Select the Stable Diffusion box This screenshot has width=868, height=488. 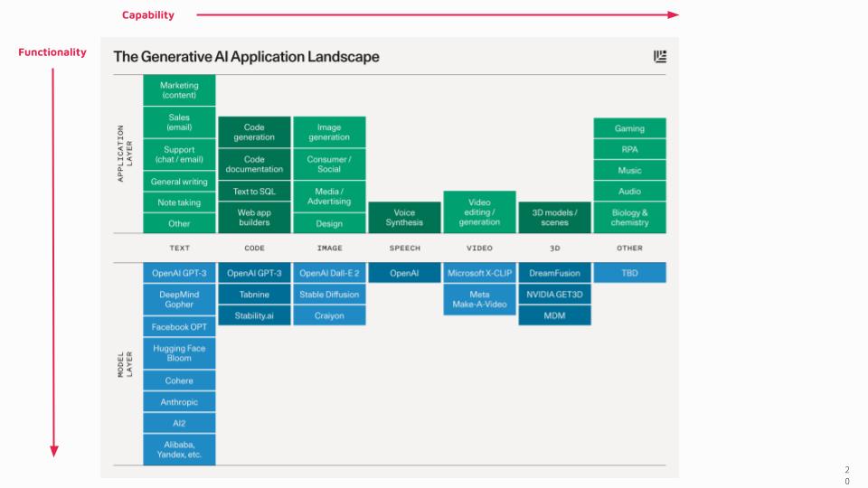329,295
